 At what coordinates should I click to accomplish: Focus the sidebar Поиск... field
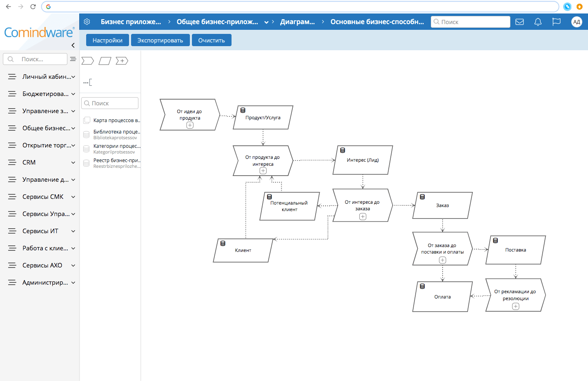point(35,59)
